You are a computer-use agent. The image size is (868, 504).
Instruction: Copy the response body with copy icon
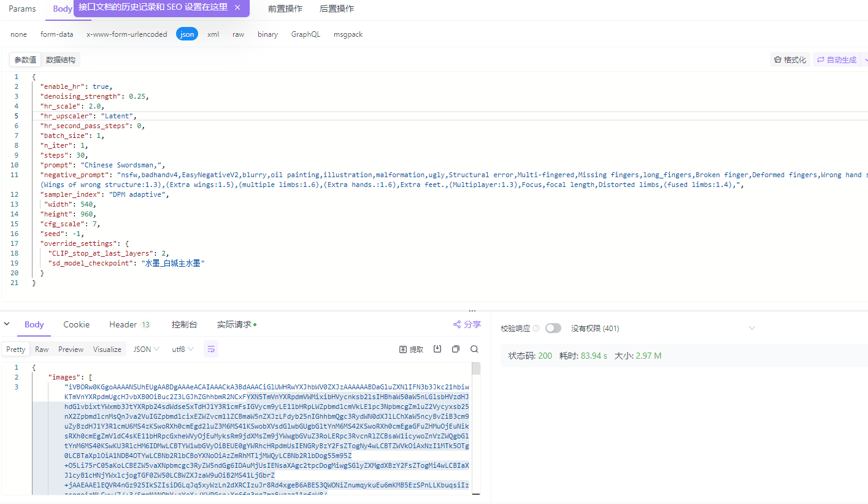[456, 349]
